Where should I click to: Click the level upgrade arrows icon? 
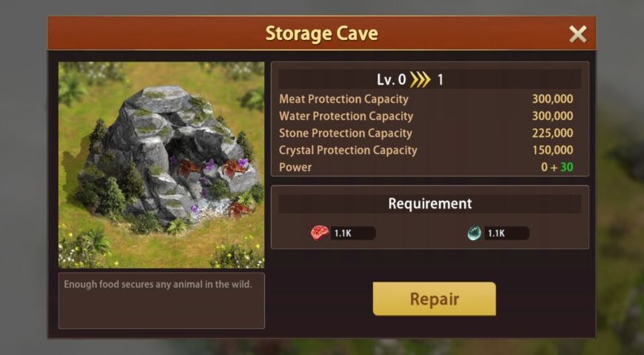coord(420,79)
